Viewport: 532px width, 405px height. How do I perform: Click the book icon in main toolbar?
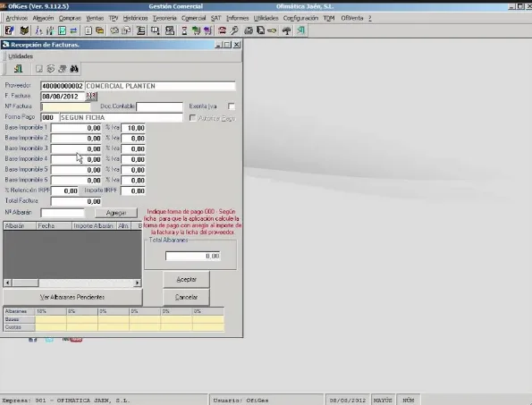click(24, 31)
